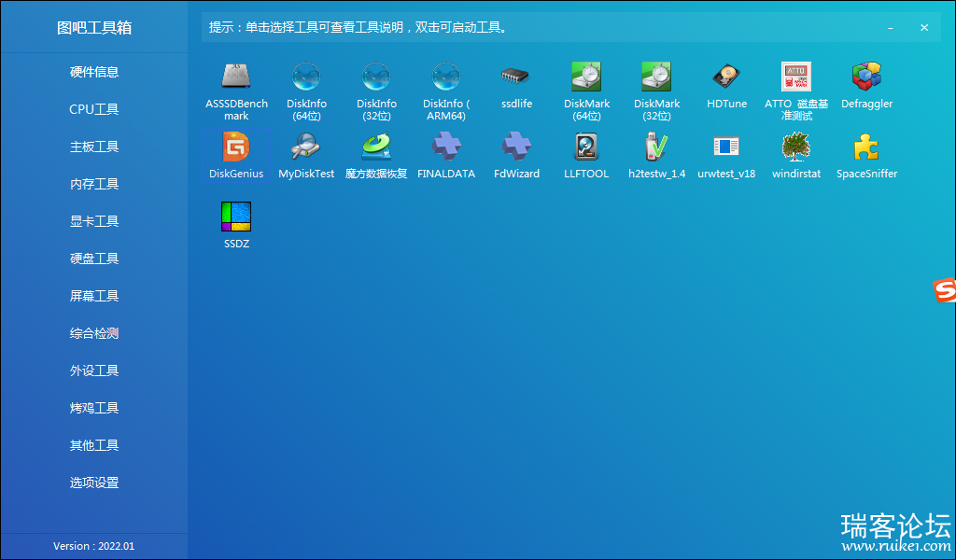956x560 pixels.
Task: Select the HDTune hard drive icon
Action: click(x=726, y=77)
